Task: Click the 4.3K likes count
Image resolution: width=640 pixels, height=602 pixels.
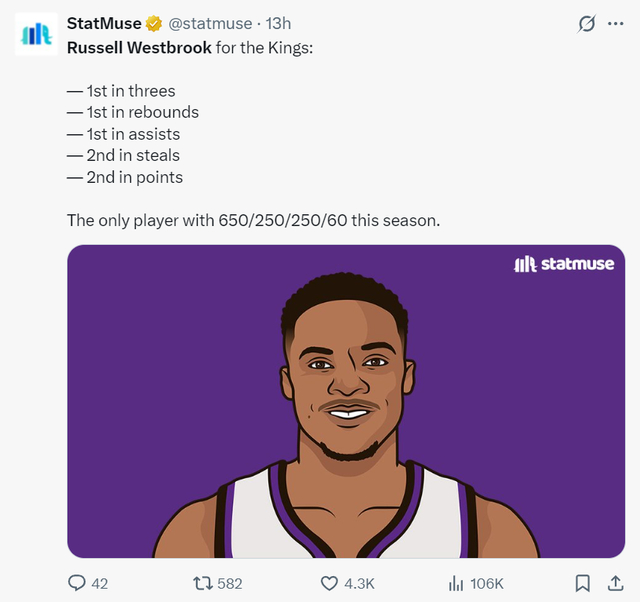Action: [359, 583]
